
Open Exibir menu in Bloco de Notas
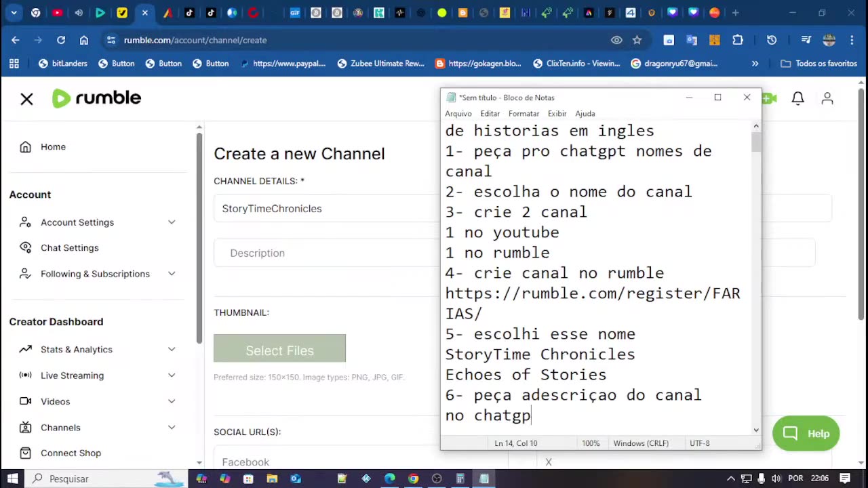click(x=557, y=114)
